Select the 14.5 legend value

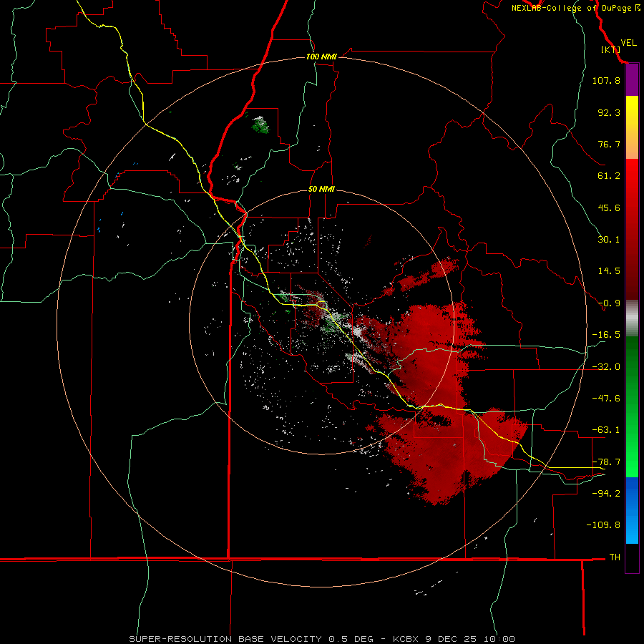tap(609, 271)
